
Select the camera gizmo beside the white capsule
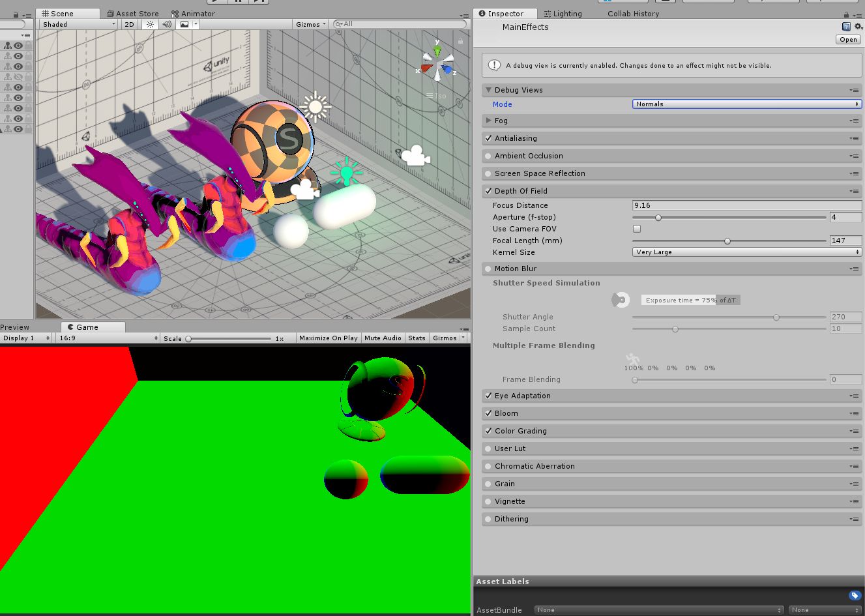[304, 190]
